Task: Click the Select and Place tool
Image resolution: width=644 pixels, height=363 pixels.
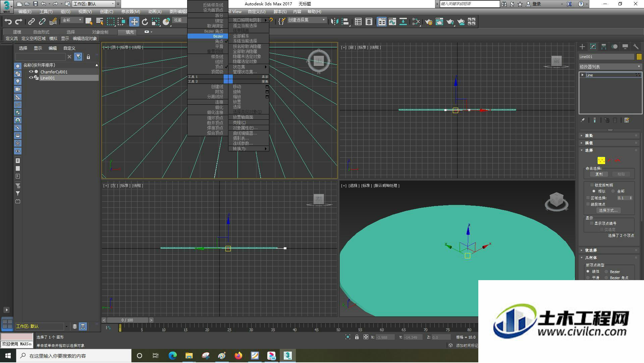Action: tap(166, 22)
